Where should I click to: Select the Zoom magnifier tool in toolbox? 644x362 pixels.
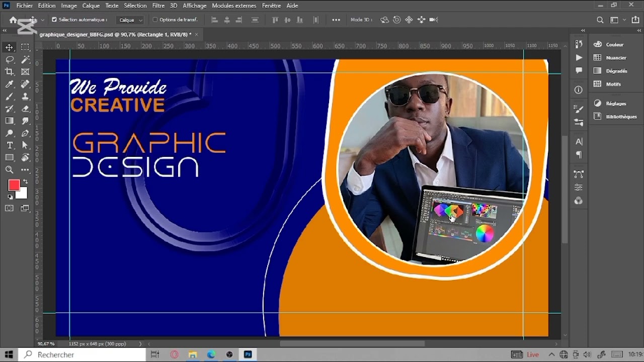[10, 170]
